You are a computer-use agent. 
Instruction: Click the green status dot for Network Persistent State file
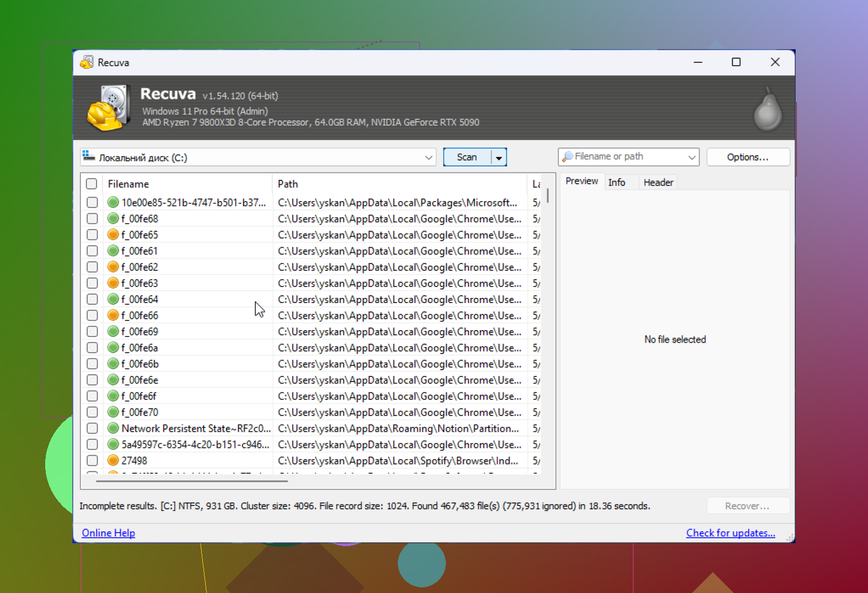tap(113, 428)
